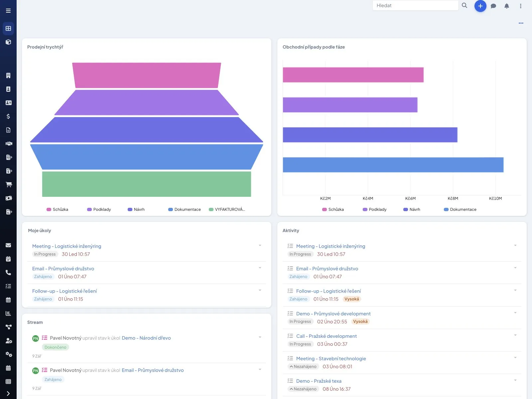Click the search magnifier icon

[465, 5]
